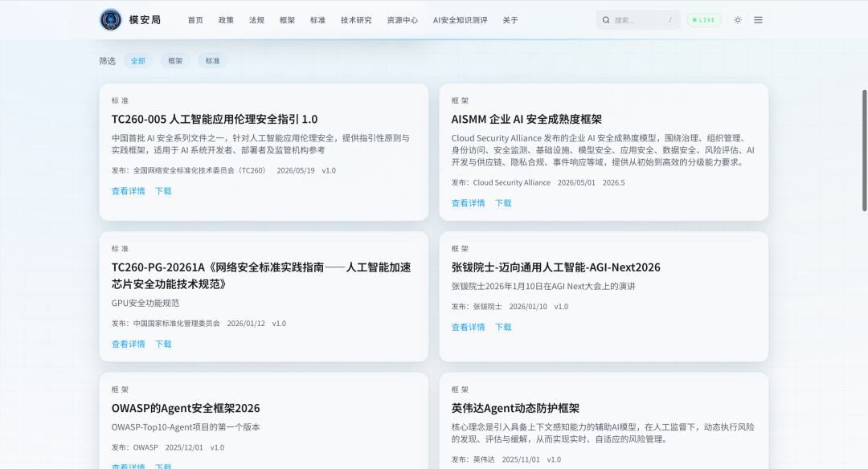The image size is (868, 469).
Task: Open title OWASP的Agent安全框架2026
Action: pyautogui.click(x=186, y=408)
